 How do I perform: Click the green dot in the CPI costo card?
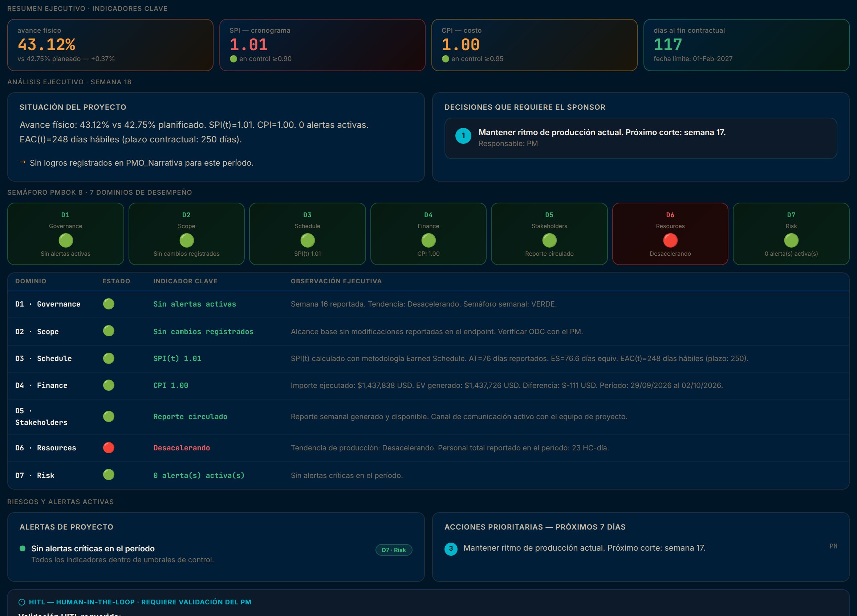point(446,59)
